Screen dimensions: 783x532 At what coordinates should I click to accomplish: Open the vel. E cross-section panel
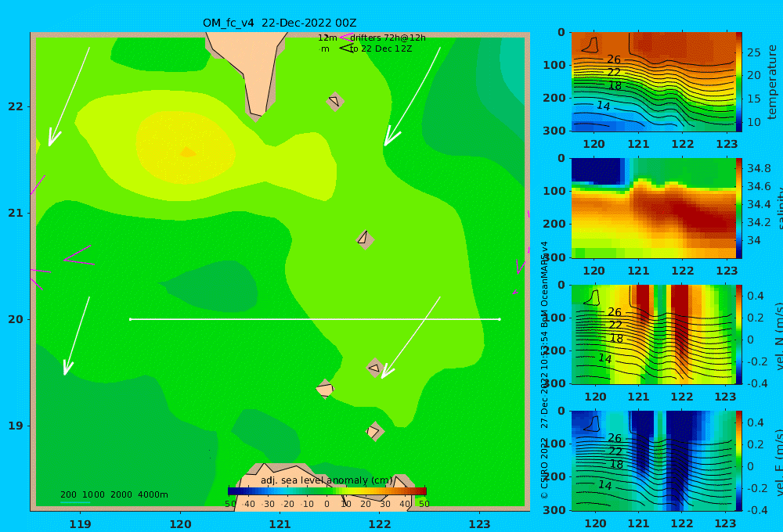pos(653,461)
